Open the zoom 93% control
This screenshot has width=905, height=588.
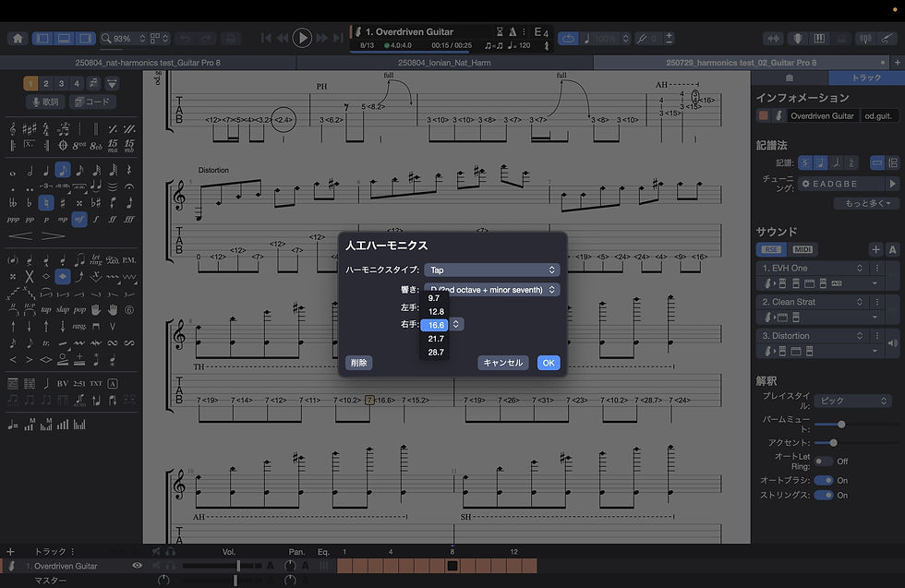coord(123,39)
